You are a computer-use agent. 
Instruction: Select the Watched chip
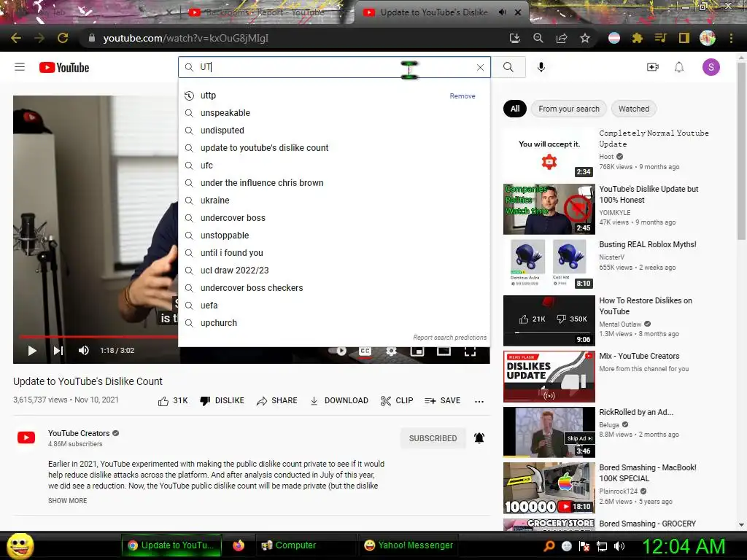(x=634, y=109)
